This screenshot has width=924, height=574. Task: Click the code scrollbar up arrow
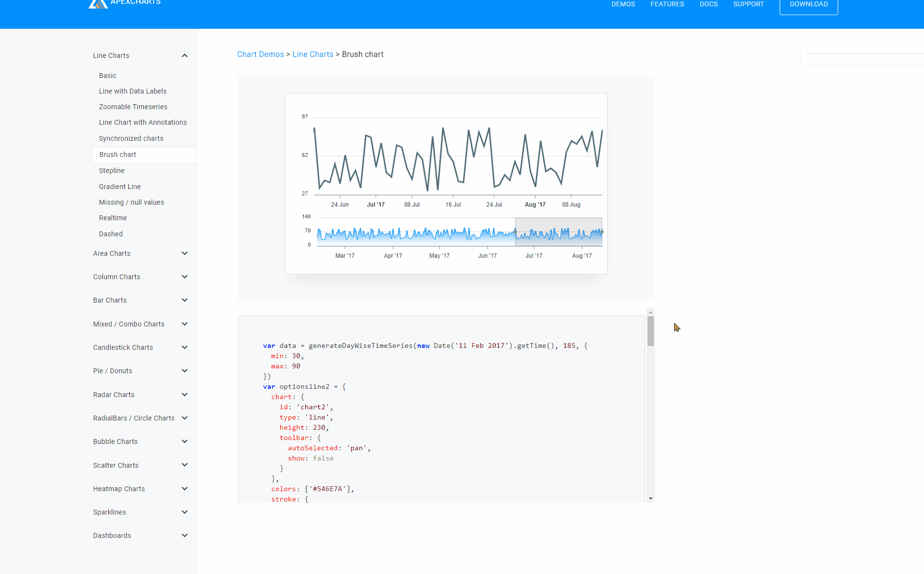[650, 312]
